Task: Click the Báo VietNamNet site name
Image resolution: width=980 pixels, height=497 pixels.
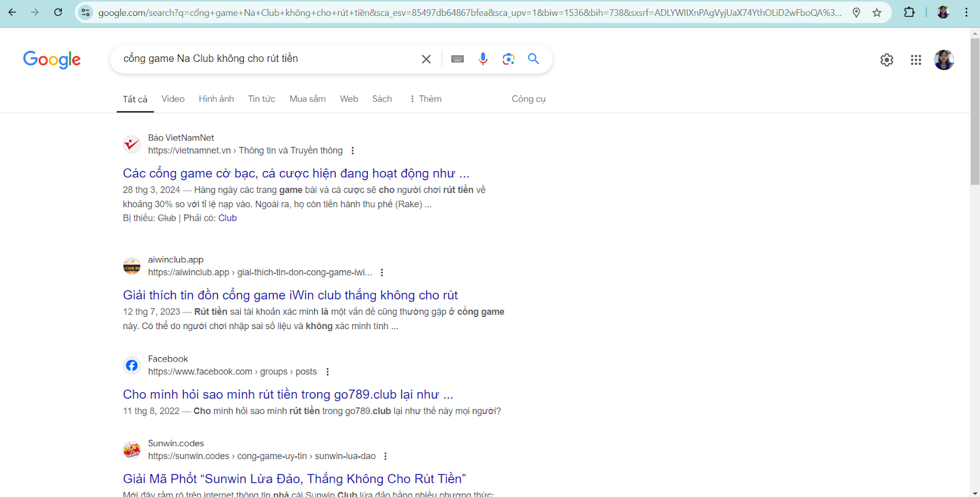Action: coord(181,138)
